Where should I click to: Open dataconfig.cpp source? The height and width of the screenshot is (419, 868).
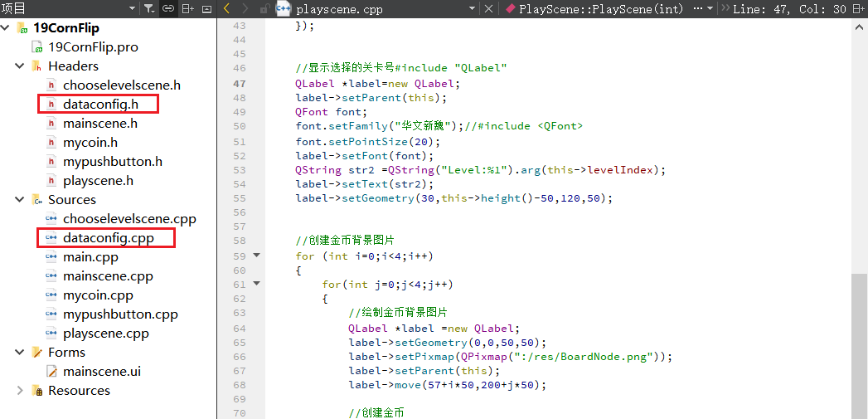tap(109, 238)
